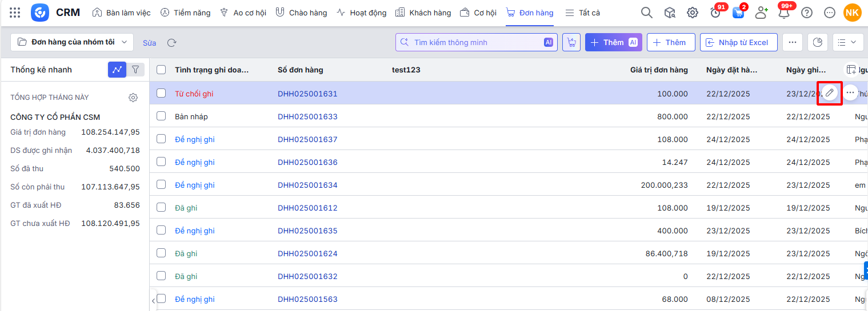Open the list view mode dropdown
868x311 pixels.
tap(847, 42)
